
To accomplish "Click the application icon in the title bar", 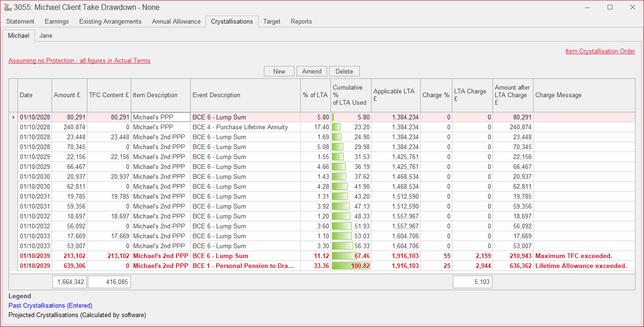I will click(x=8, y=7).
